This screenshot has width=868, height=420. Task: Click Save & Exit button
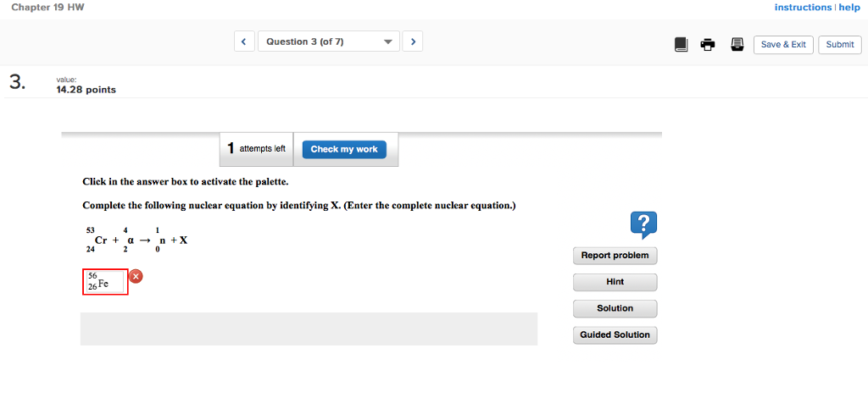point(783,45)
